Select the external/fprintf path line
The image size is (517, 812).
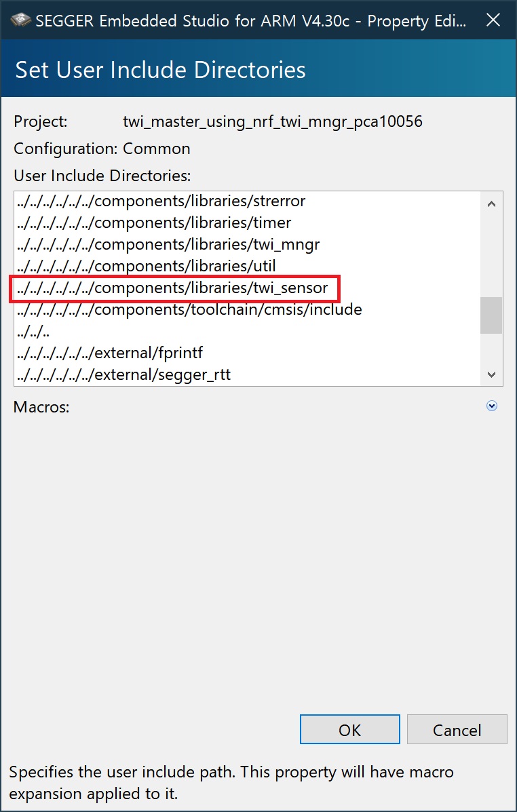click(x=109, y=353)
